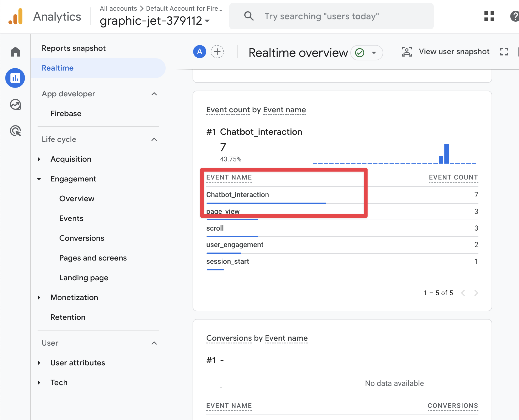This screenshot has width=519, height=420.
Task: Select the Realtime report
Action: click(98, 68)
